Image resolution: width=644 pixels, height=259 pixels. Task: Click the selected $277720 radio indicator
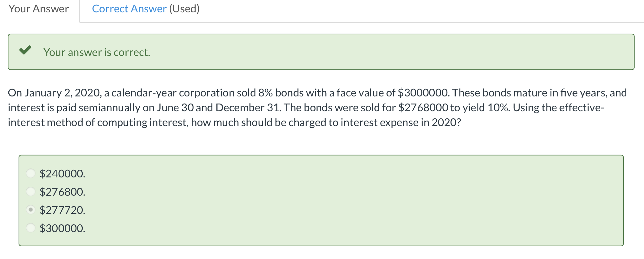point(31,210)
